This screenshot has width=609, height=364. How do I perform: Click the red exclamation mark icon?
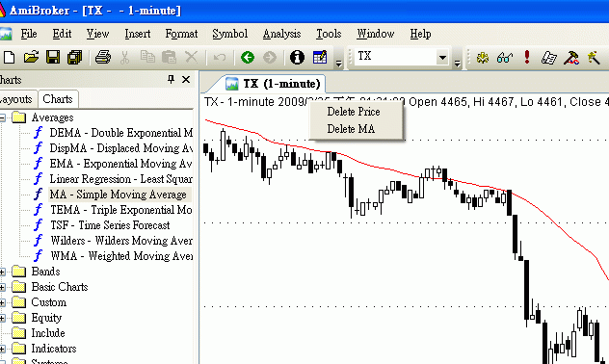(x=527, y=58)
